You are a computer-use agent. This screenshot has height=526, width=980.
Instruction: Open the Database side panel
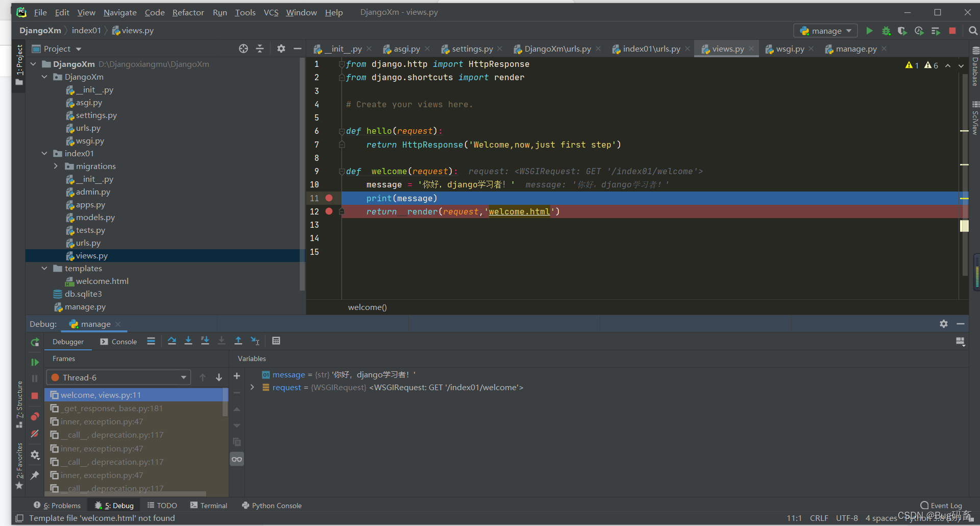(x=975, y=66)
